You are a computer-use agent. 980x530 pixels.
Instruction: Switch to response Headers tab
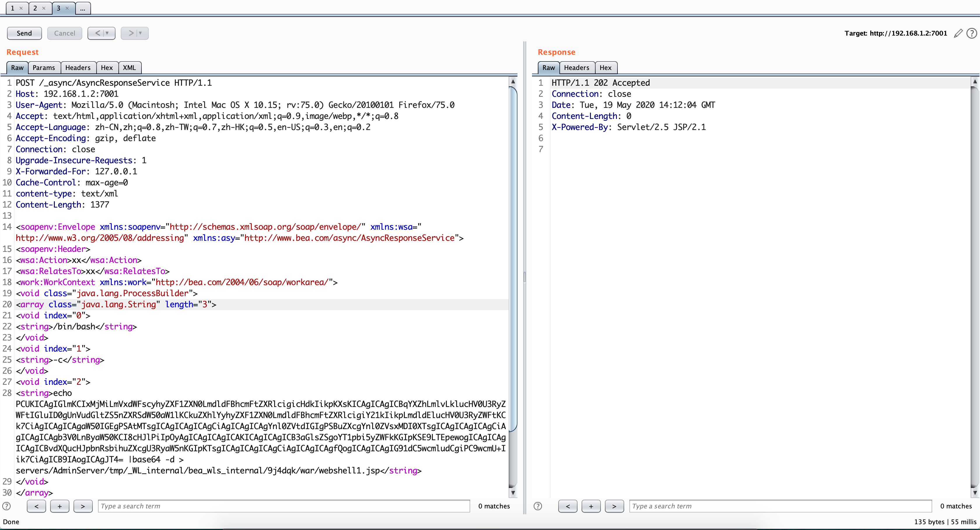576,68
